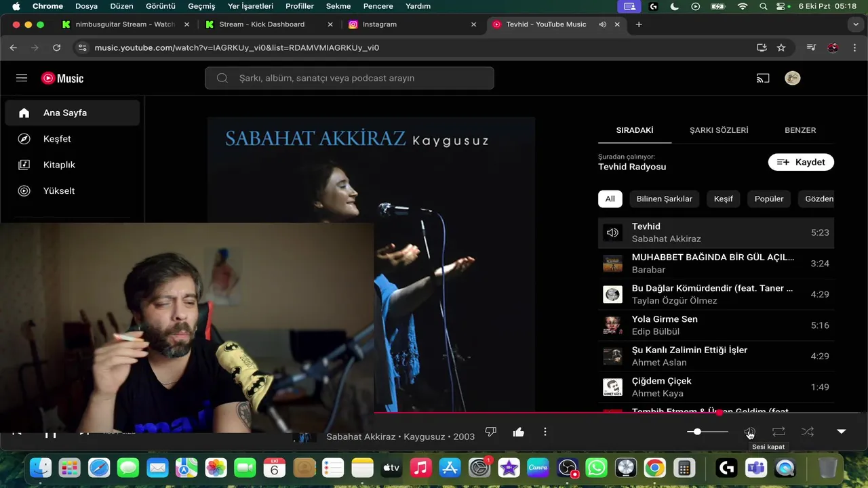Open the YouTube Music hamburger menu
This screenshot has height=488, width=868.
click(22, 78)
